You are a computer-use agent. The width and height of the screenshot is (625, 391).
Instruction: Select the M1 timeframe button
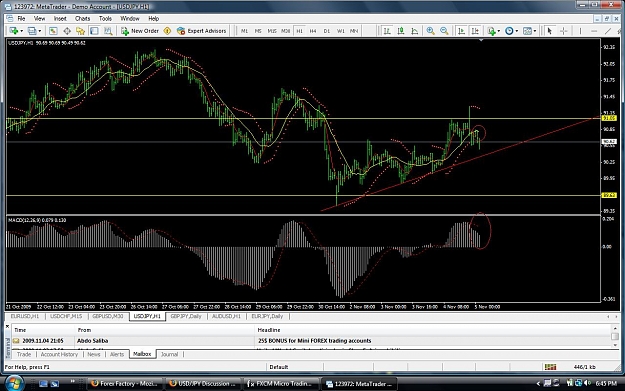pyautogui.click(x=244, y=31)
